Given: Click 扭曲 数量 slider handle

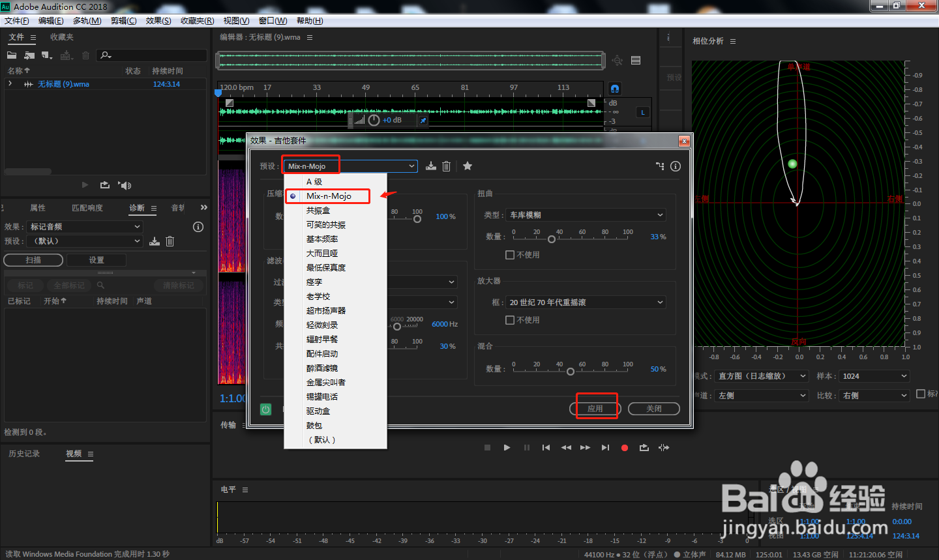Looking at the screenshot, I should [552, 239].
